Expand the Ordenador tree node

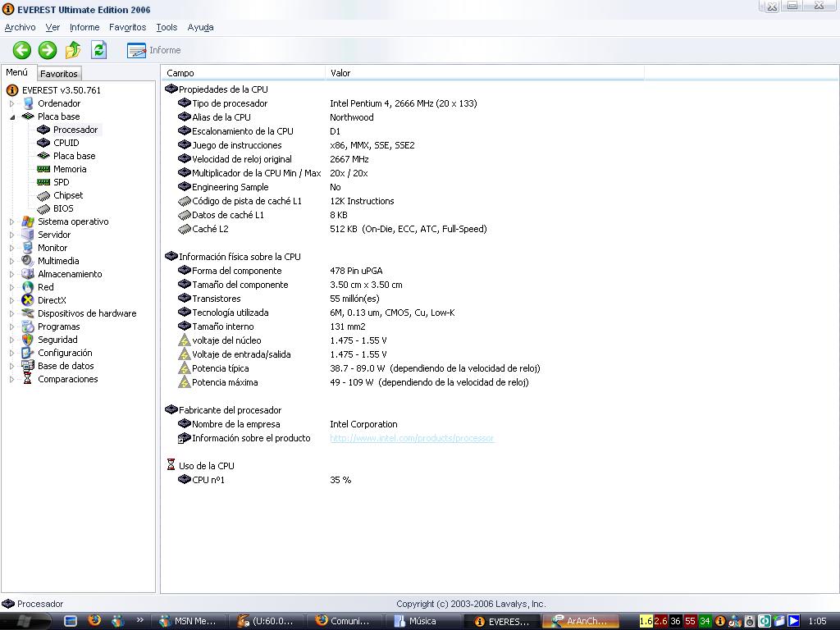(x=11, y=104)
